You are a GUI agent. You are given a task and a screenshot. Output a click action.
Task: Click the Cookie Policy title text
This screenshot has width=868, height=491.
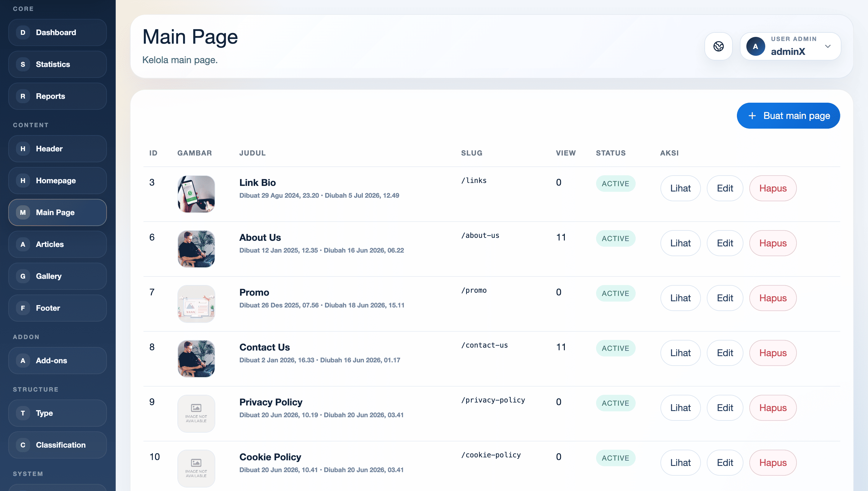[270, 457]
